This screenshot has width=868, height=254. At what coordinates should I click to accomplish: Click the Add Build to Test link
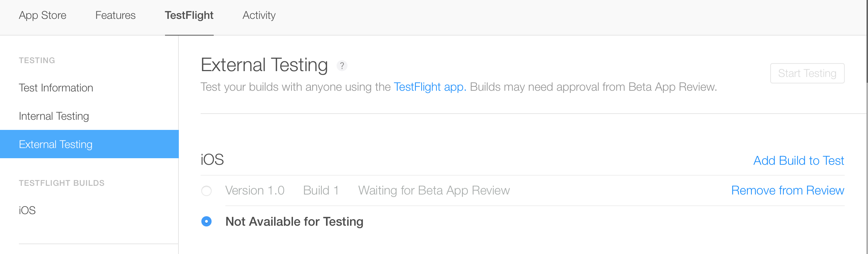point(799,160)
